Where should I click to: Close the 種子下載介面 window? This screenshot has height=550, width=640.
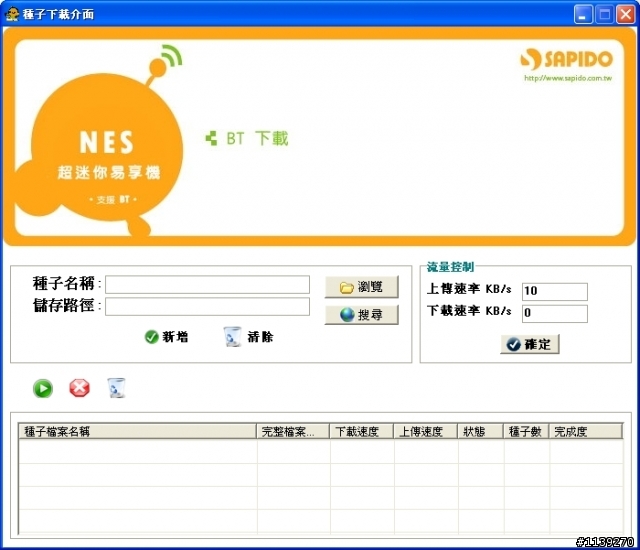[x=626, y=14]
